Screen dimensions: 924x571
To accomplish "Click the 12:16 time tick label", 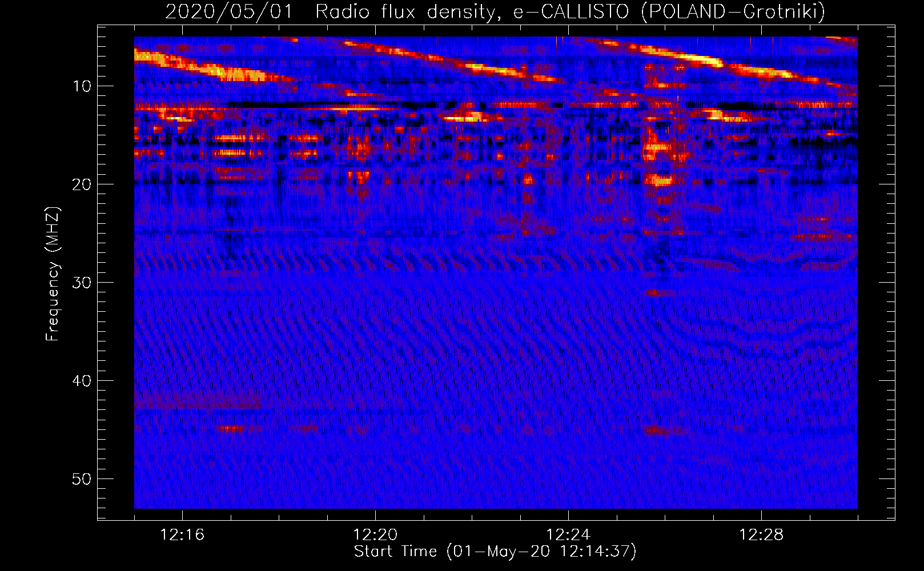I will (182, 535).
